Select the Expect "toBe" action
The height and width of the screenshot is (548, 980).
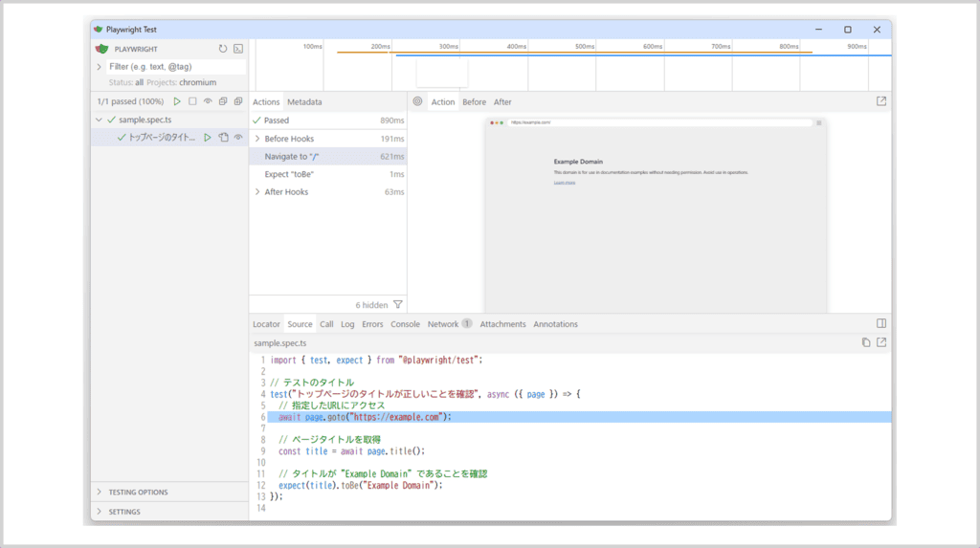(289, 174)
